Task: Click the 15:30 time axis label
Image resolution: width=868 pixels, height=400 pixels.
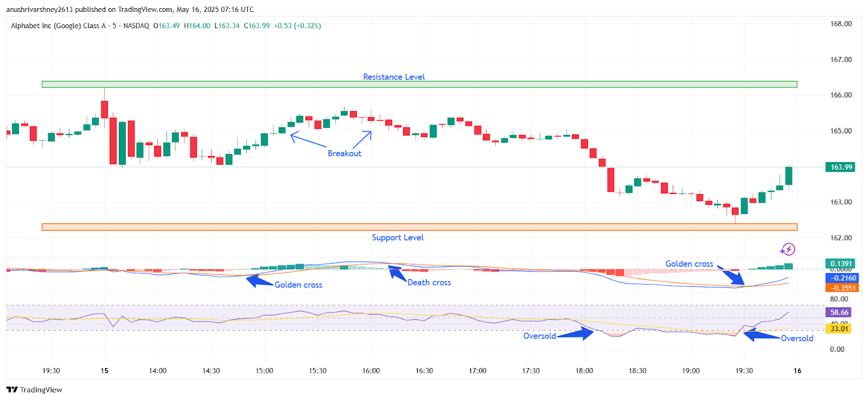Action: (318, 371)
